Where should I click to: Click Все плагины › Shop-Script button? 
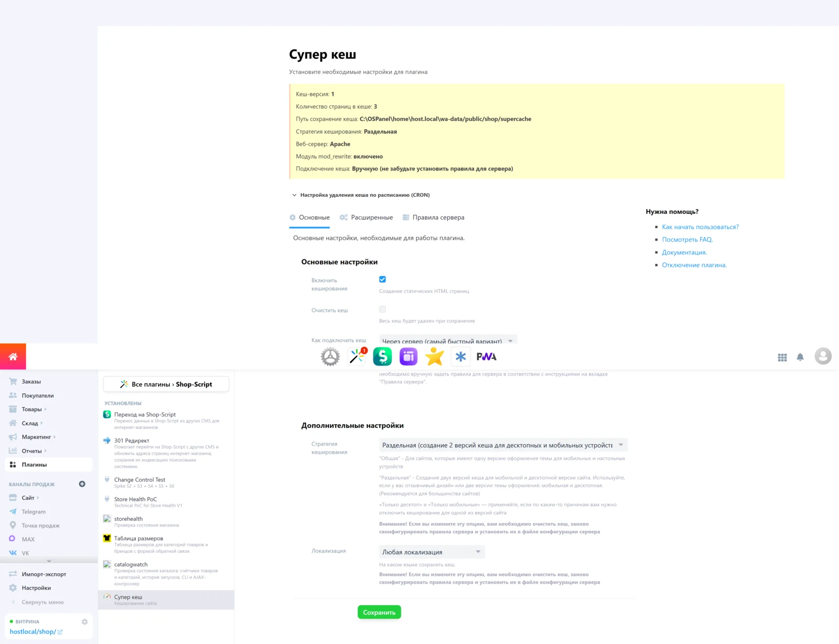pos(166,384)
